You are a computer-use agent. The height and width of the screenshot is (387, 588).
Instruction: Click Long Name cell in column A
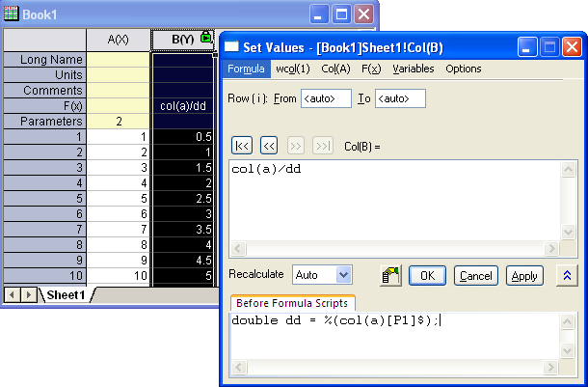click(x=119, y=60)
